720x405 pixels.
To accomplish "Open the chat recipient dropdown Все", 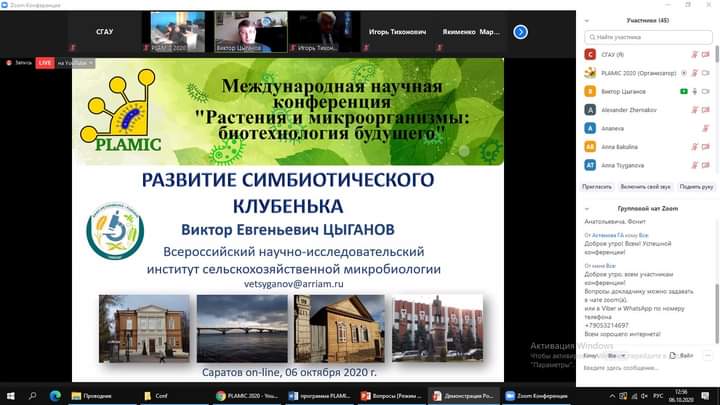I will (x=616, y=356).
